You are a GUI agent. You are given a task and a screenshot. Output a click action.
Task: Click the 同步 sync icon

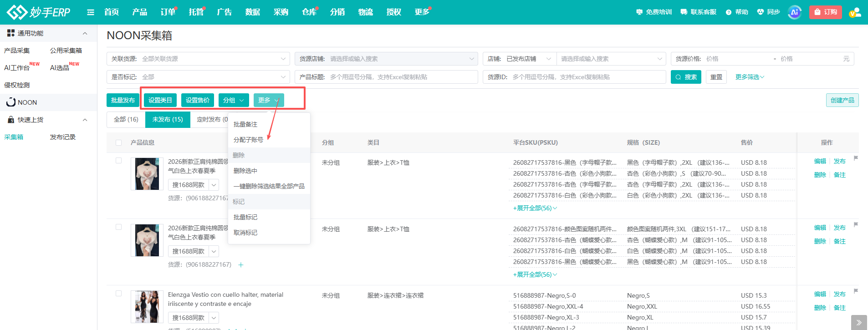(769, 12)
